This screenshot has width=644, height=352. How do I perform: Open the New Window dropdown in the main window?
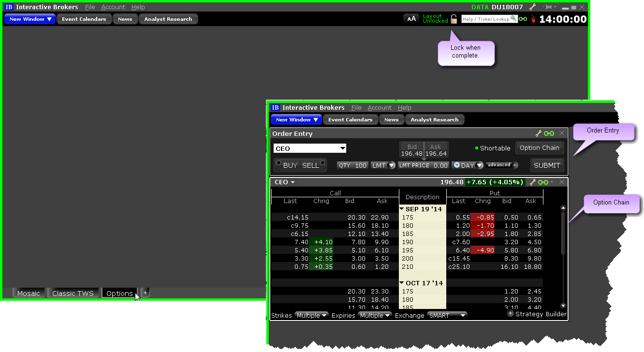pos(30,19)
